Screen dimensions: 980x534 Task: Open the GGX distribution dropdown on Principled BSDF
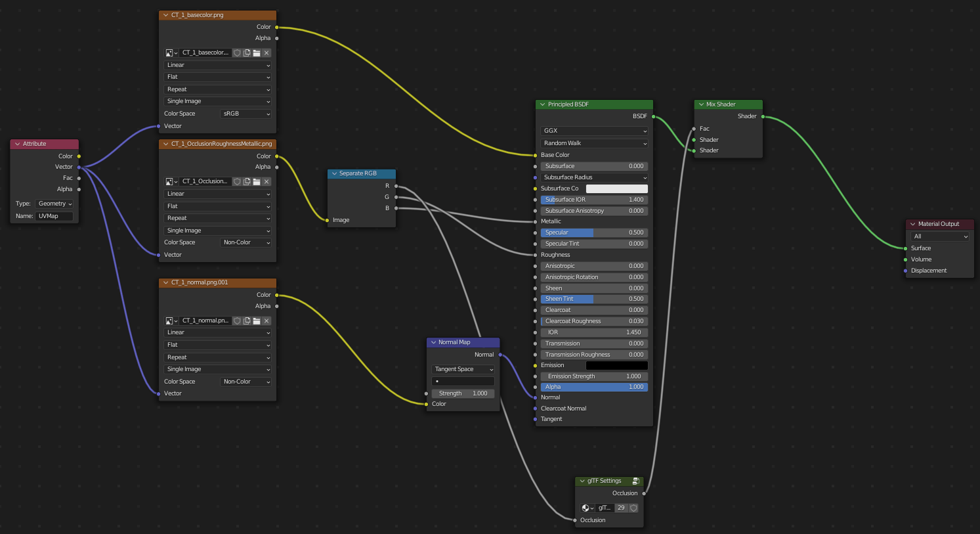pos(593,131)
